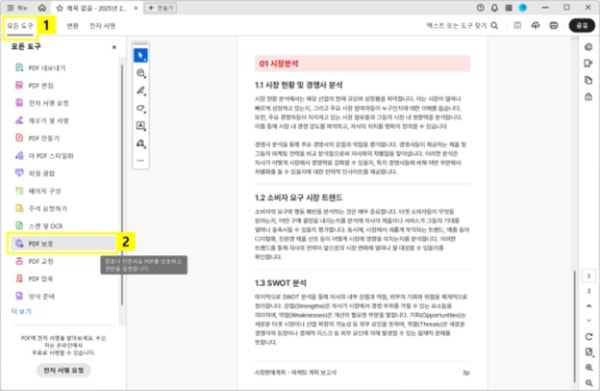Viewport: 600px width, 391px height.
Task: Zoom out of the document page
Action: tap(589, 383)
